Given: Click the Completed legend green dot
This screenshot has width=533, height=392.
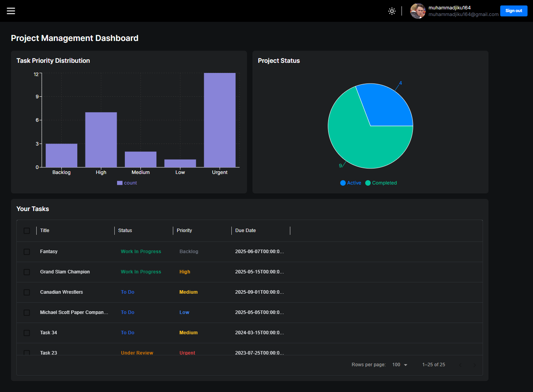Looking at the screenshot, I should tap(368, 183).
